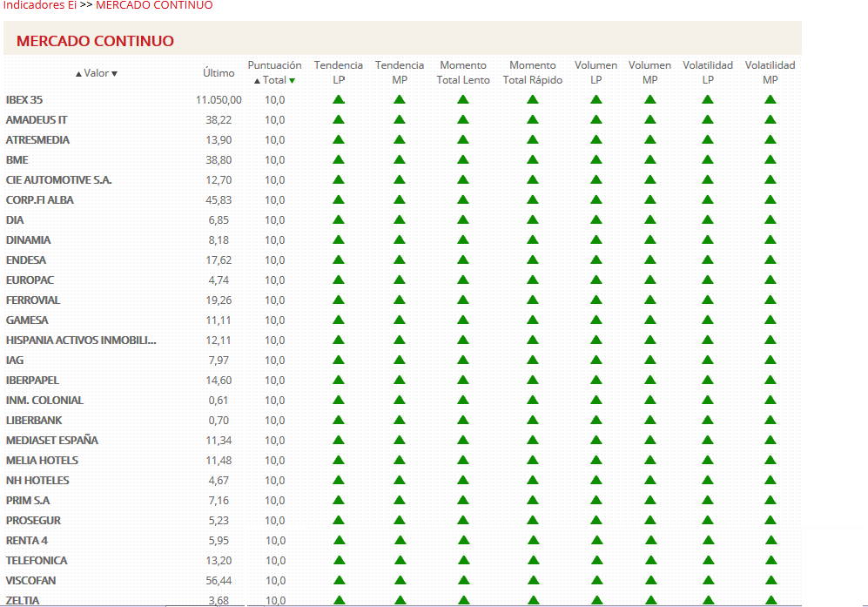Click Momento Total Lento column header

(463, 72)
